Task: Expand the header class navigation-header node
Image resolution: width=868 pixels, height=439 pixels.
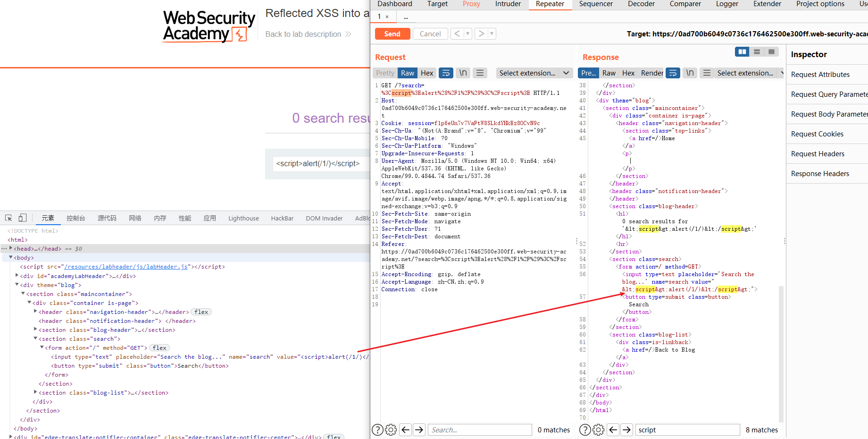Action: click(x=35, y=312)
